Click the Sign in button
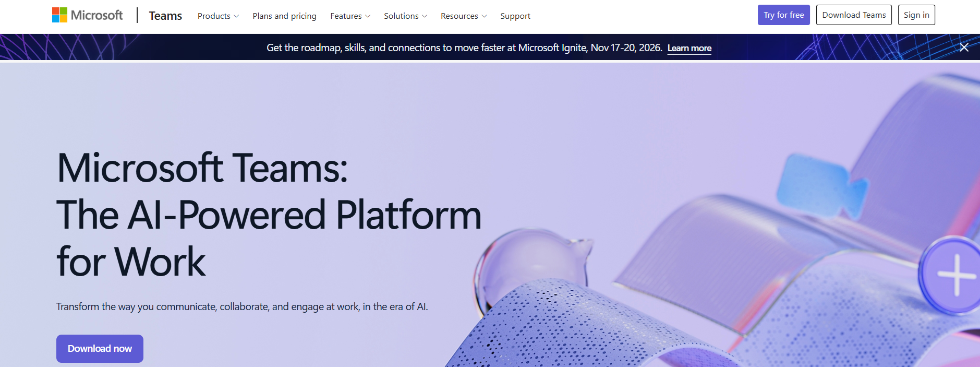 point(916,15)
